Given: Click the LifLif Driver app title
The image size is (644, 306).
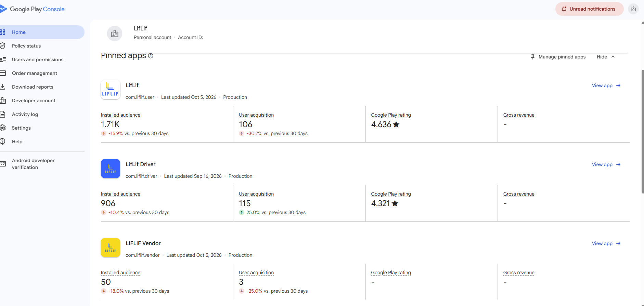Looking at the screenshot, I should (140, 164).
